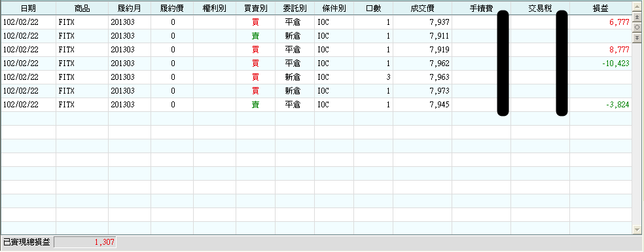Sort by the 商品 column header
This screenshot has width=644, height=252.
82,9
